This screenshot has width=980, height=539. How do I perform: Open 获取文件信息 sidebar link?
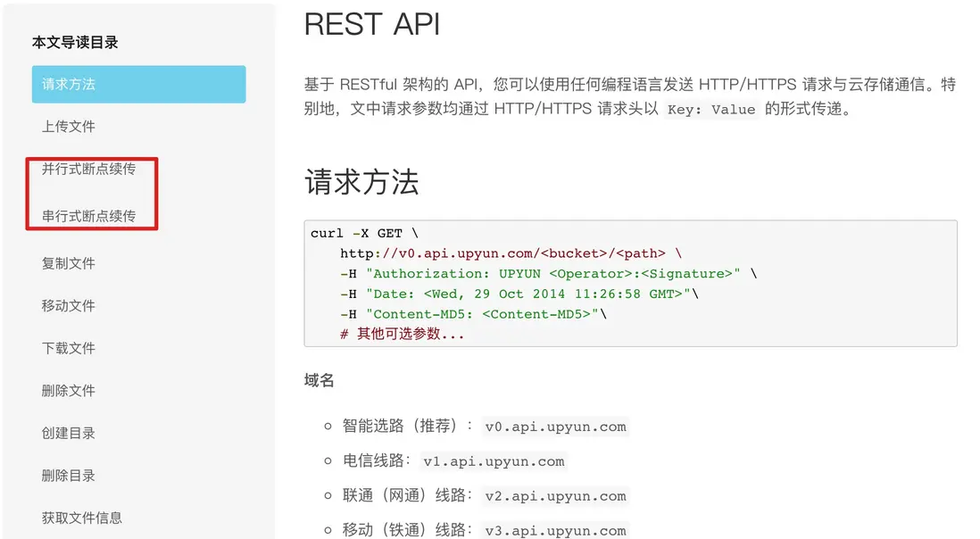pyautogui.click(x=82, y=518)
